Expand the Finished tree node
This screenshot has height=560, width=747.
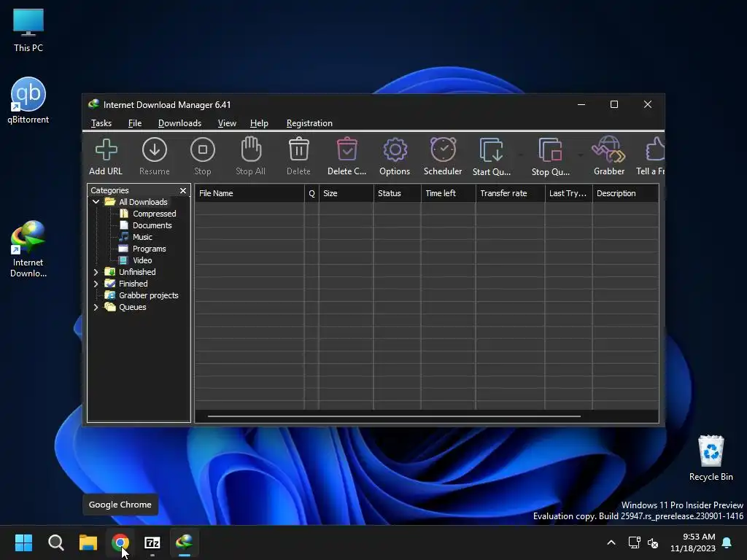tap(96, 284)
